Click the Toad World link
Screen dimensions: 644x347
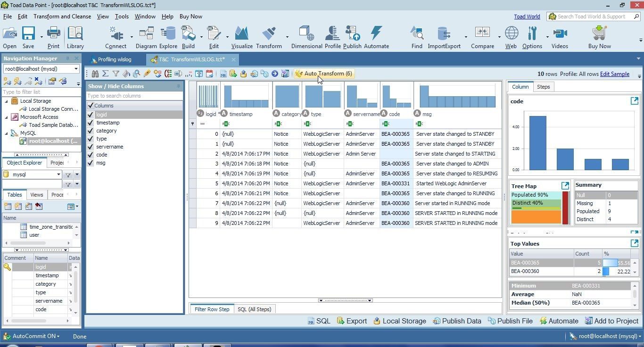[527, 17]
